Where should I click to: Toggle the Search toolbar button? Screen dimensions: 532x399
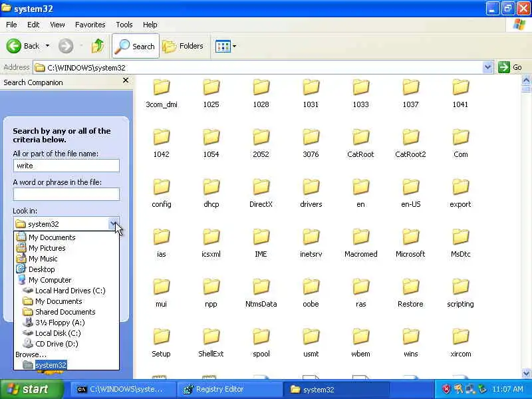pyautogui.click(x=136, y=46)
